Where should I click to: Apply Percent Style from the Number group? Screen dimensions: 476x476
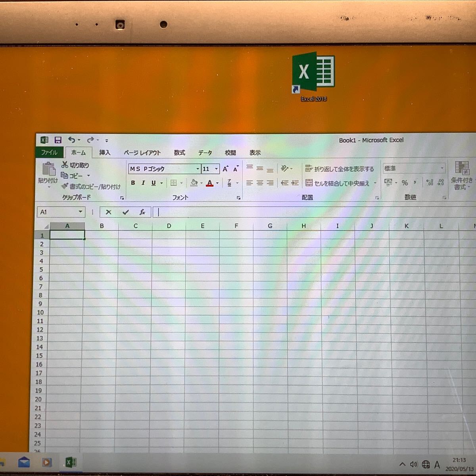point(405,183)
